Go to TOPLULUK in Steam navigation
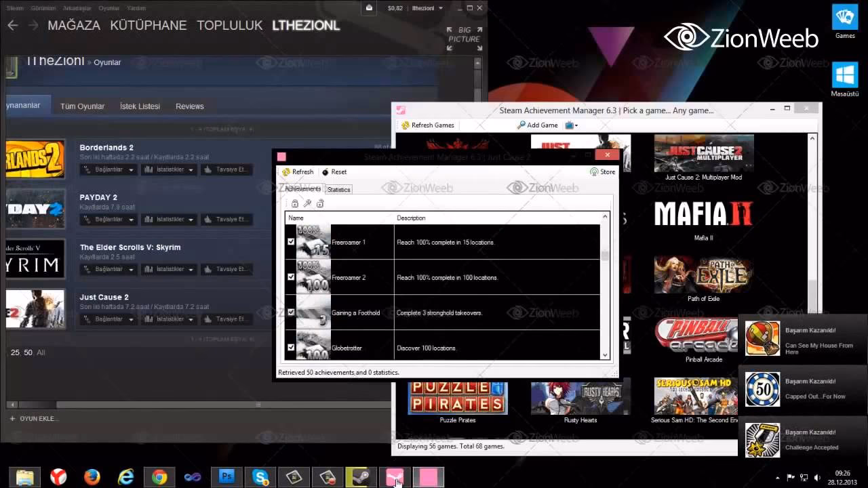Viewport: 868px width, 488px height. point(230,26)
